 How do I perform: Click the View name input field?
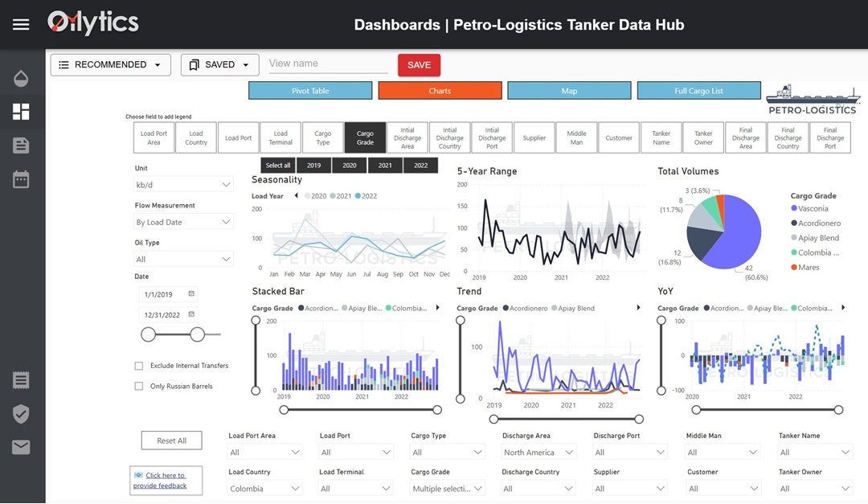[325, 63]
